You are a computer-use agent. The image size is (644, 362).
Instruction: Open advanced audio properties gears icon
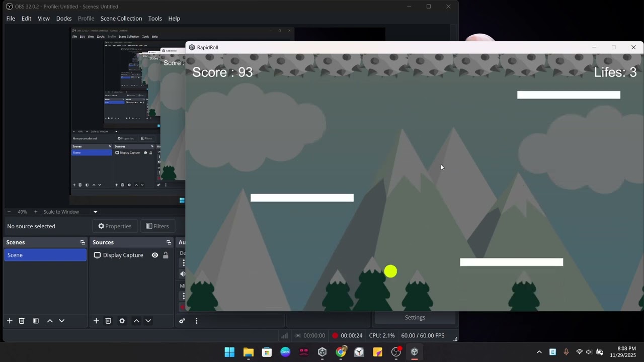[x=182, y=321]
